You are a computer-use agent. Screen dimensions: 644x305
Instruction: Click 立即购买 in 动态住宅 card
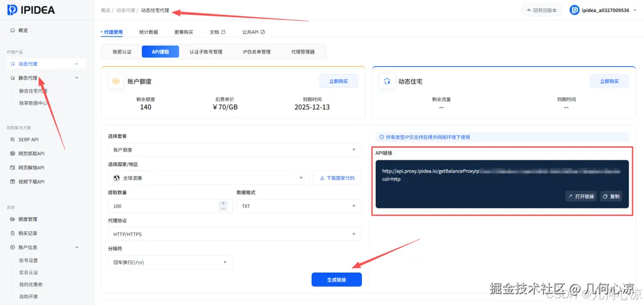click(x=609, y=81)
